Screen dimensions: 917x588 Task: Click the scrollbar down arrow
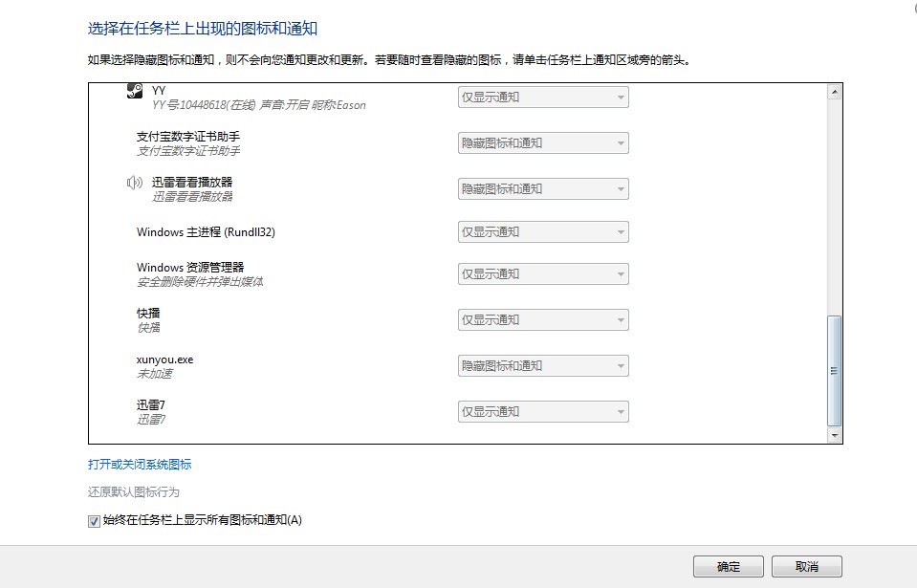tap(835, 435)
